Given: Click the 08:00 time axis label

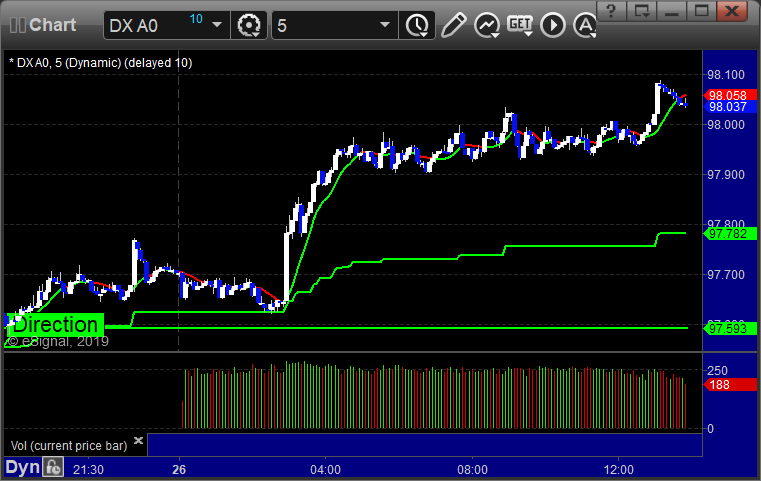Looking at the screenshot, I should pos(472,469).
